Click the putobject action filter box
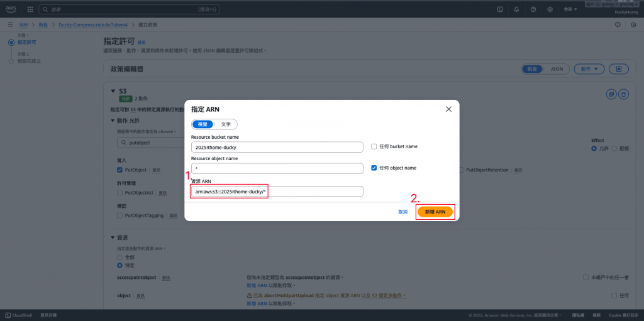644x321 pixels. 151,143
